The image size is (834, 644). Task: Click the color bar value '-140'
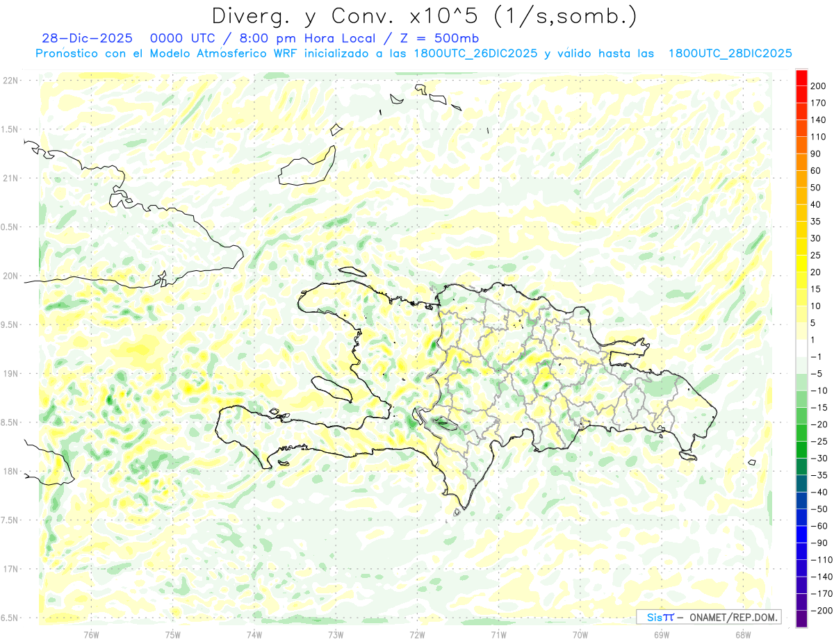pos(823,577)
